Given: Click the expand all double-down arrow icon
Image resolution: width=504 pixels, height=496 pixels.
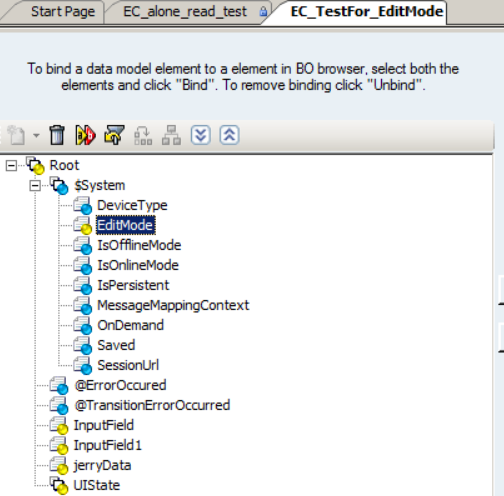Looking at the screenshot, I should coord(201,135).
